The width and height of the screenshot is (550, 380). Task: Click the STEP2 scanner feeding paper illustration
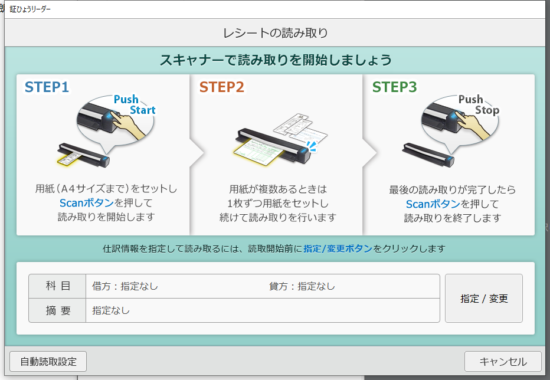(281, 140)
